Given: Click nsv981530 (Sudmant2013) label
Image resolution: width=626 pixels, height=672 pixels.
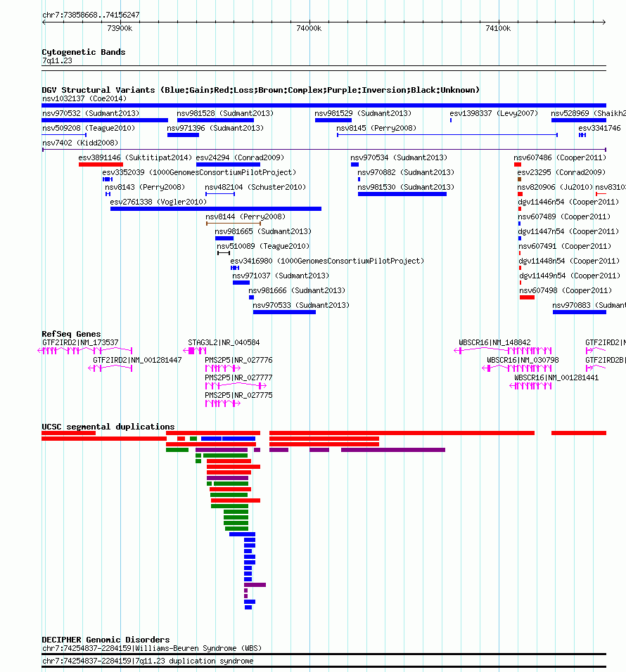Looking at the screenshot, I should tap(406, 187).
